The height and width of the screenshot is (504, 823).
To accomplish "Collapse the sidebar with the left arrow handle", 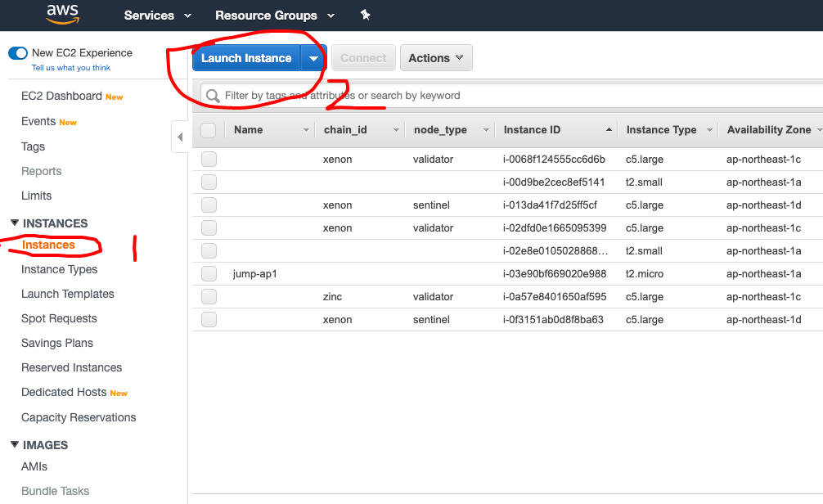I will pyautogui.click(x=180, y=137).
